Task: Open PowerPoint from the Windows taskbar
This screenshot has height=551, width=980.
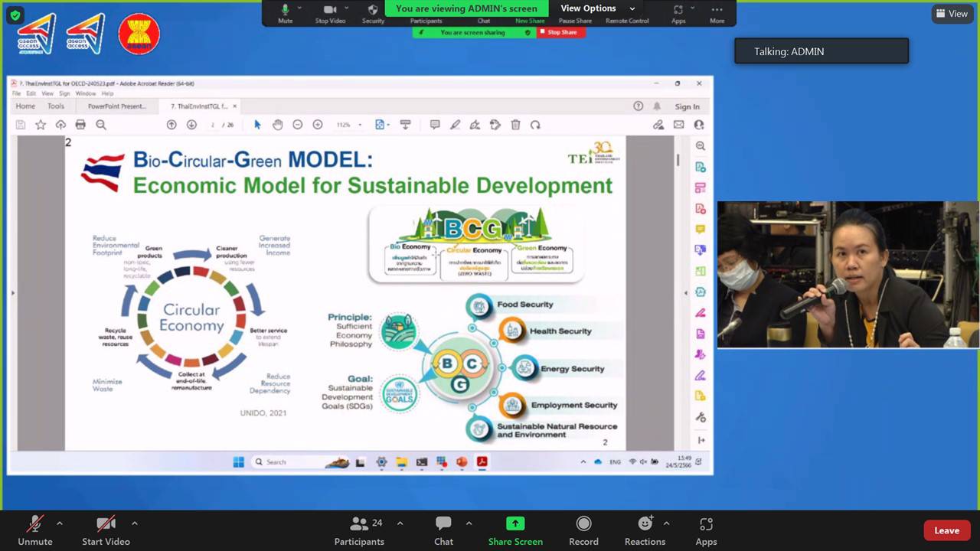Action: pos(462,461)
